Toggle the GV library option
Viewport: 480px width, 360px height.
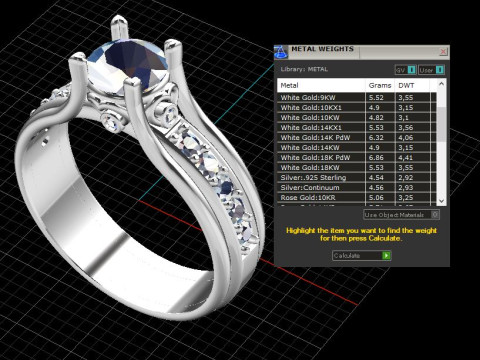(x=405, y=70)
